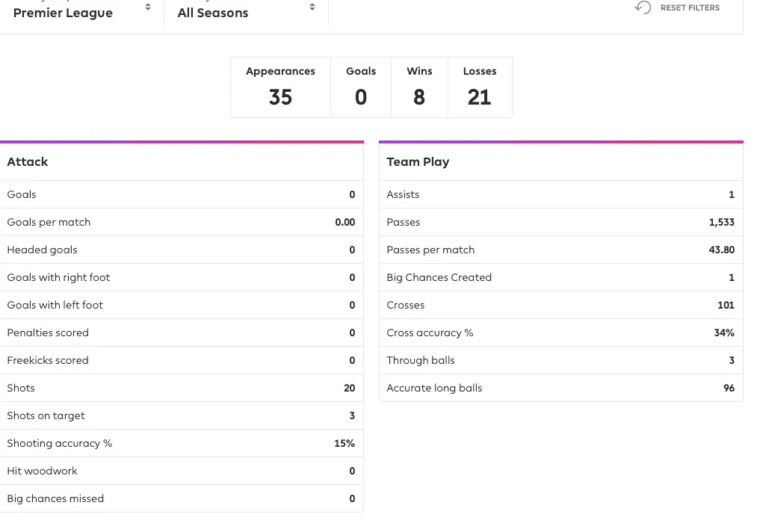Click the Cross accuracy % row
The width and height of the screenshot is (757, 532).
tap(560, 332)
